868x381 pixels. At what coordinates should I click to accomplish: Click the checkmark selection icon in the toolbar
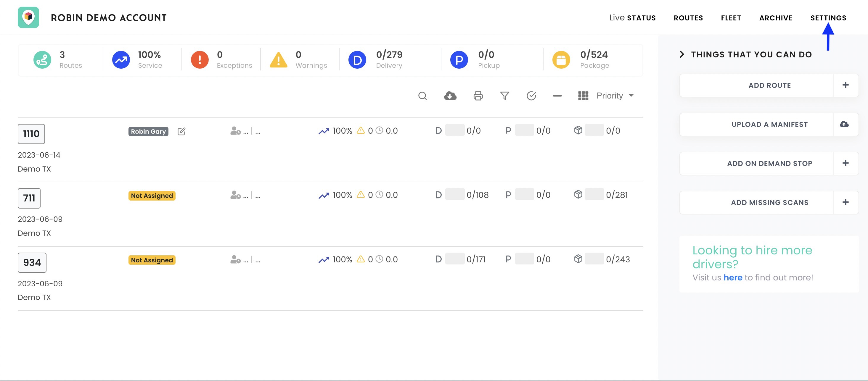click(x=531, y=96)
